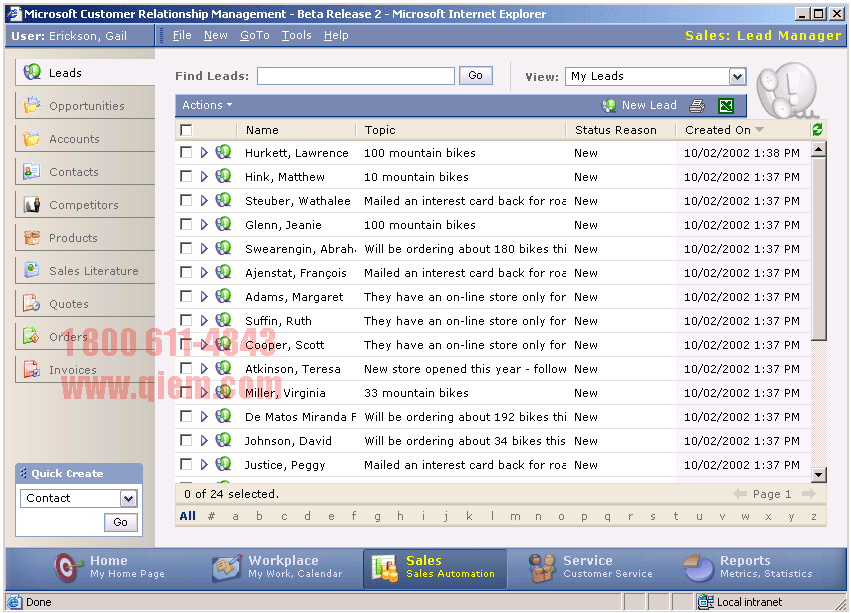Click the Competitors icon in sidebar
Screen dimensions: 851x613
tap(32, 204)
